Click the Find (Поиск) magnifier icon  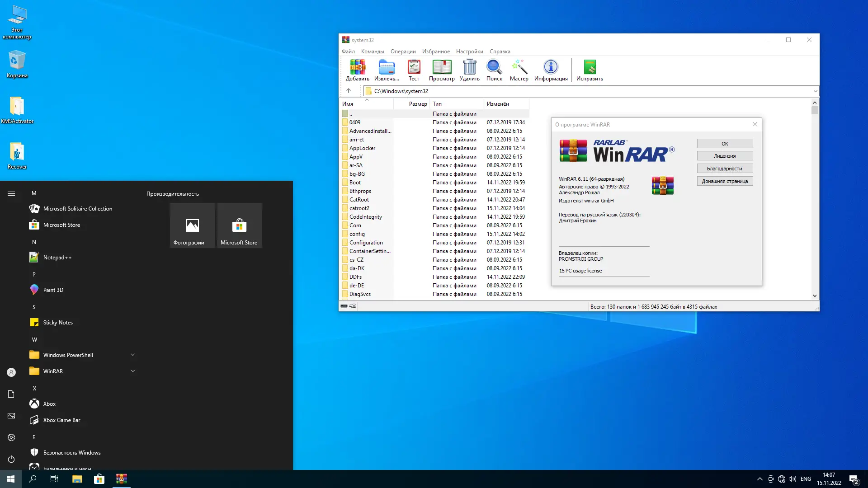pos(494,68)
